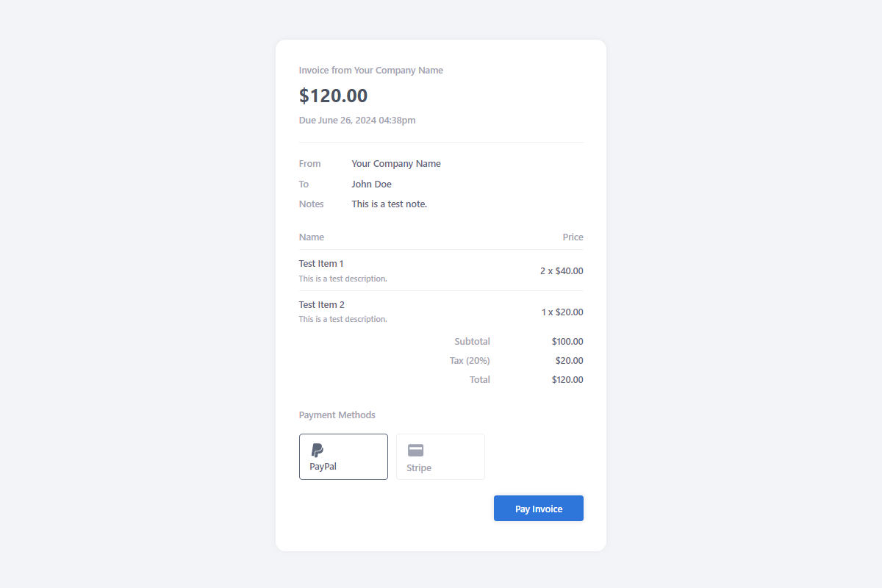This screenshot has height=588, width=882.
Task: Click "Your Company Name" in the From row
Action: (x=396, y=164)
